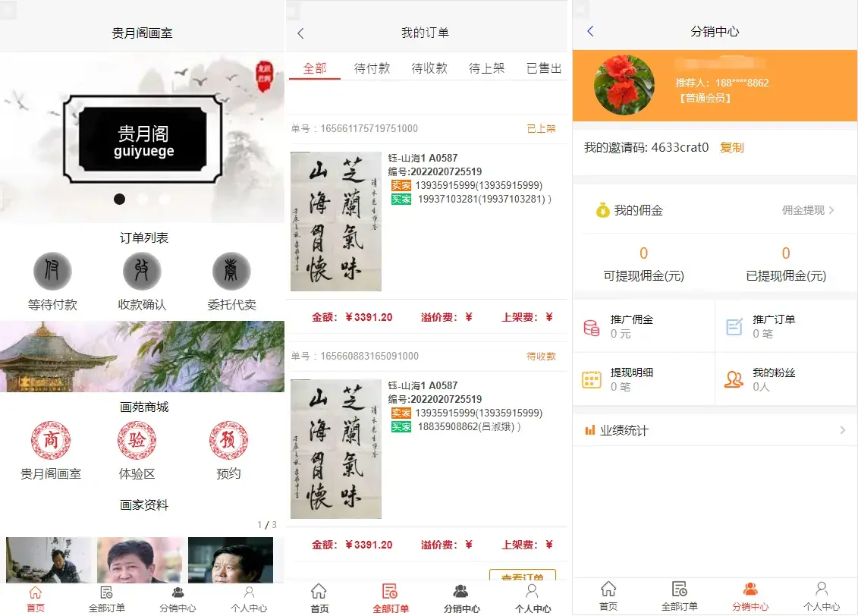Open 体验区 red 验 stamp icon
858x616 pixels.
pyautogui.click(x=137, y=440)
